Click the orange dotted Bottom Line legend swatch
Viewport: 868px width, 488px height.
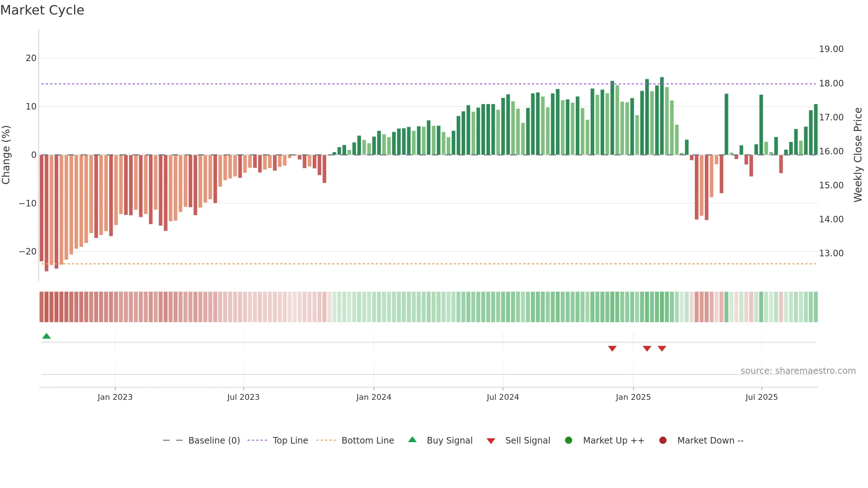[326, 440]
